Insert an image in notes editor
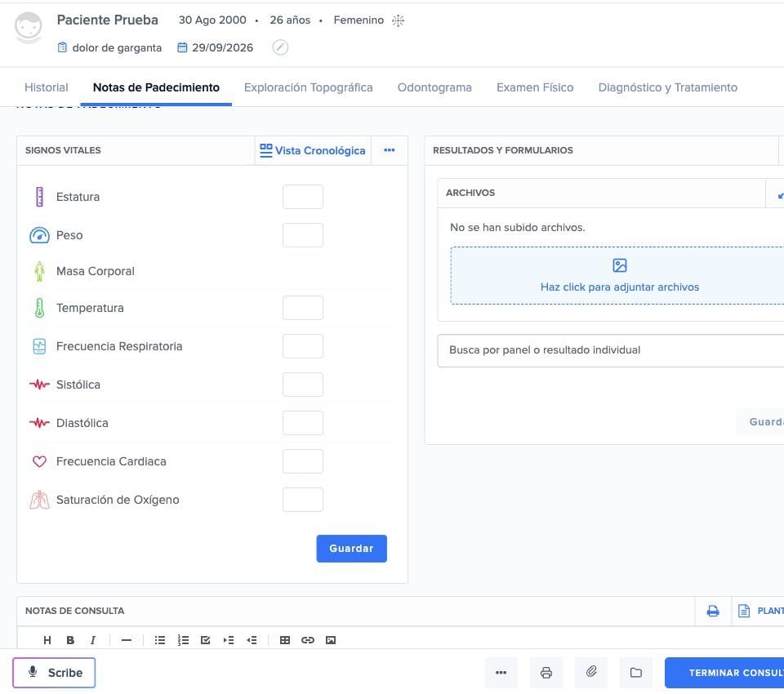 click(331, 640)
